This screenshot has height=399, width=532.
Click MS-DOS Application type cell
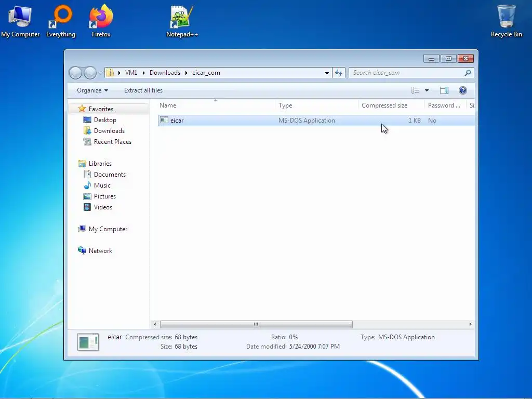tap(307, 121)
